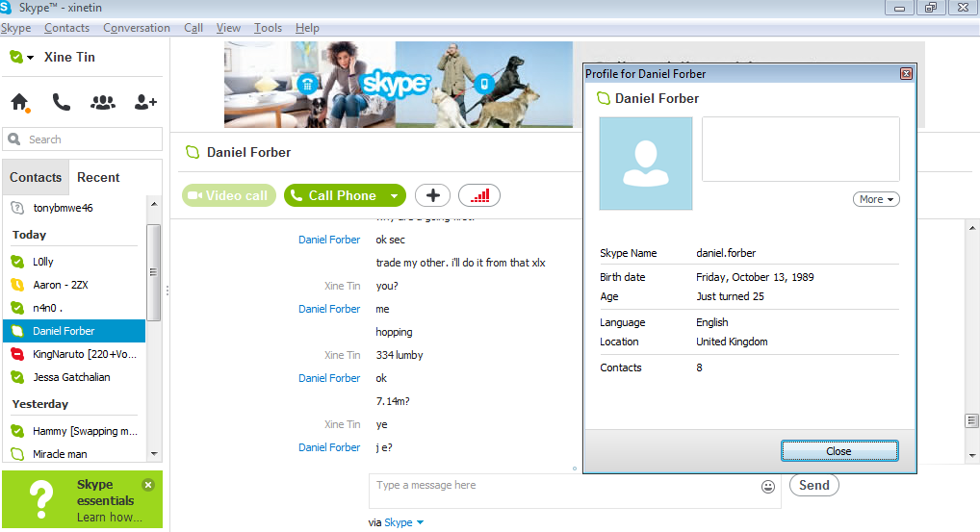This screenshot has width=980, height=532.
Task: Open the Skype menu
Action: click(15, 28)
